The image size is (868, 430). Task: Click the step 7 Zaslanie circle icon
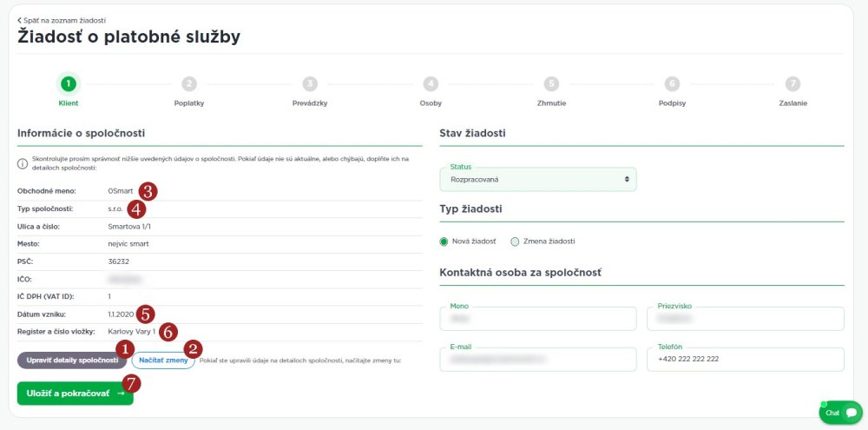(792, 83)
